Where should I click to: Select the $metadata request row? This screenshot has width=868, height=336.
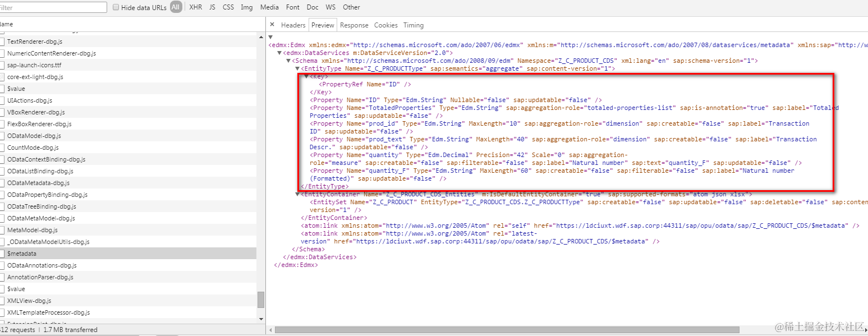point(128,254)
